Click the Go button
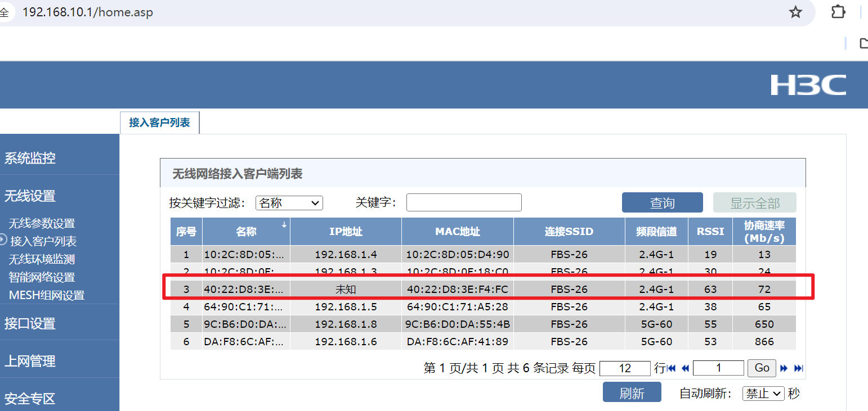The height and width of the screenshot is (411, 868). tap(762, 368)
